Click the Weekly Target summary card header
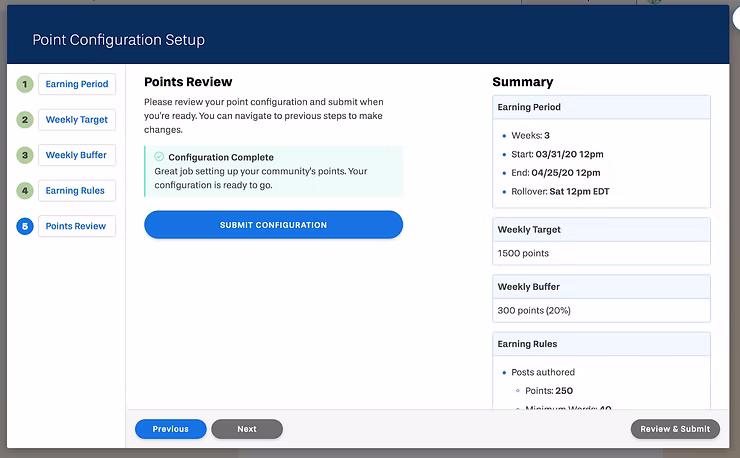740x458 pixels. [601, 230]
